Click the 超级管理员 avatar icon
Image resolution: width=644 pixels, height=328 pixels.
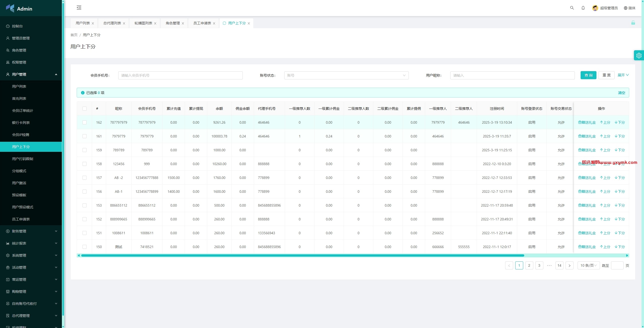click(595, 8)
